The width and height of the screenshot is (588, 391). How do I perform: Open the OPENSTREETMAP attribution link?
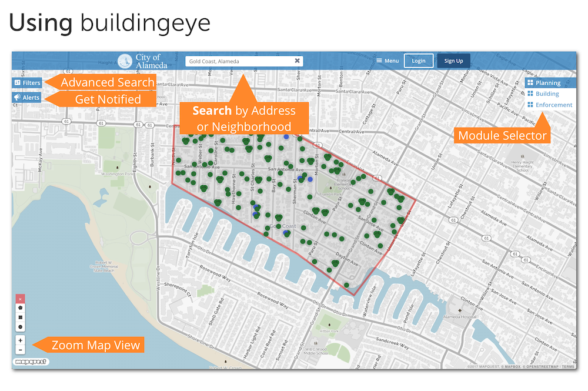point(543,367)
